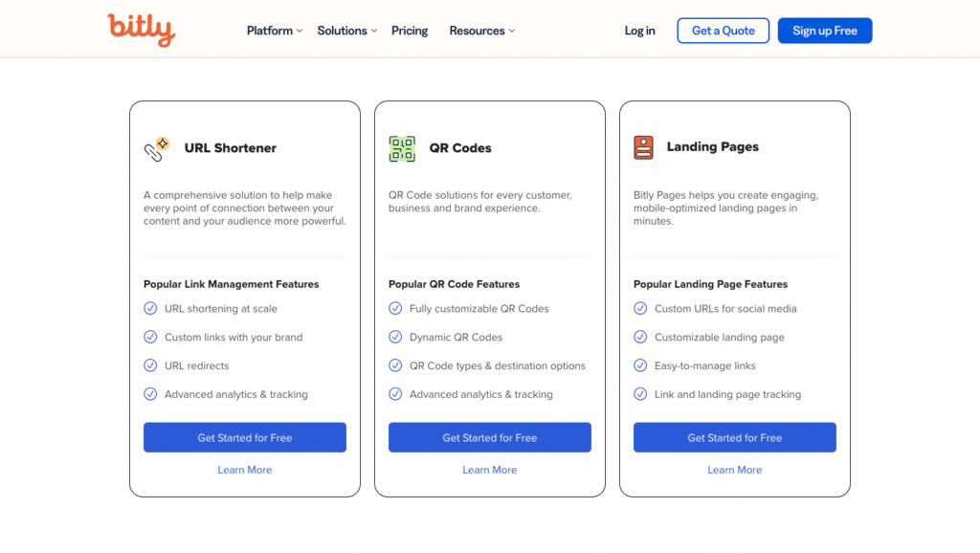The width and height of the screenshot is (980, 553).
Task: Click the Bitly logo
Action: coord(142,30)
